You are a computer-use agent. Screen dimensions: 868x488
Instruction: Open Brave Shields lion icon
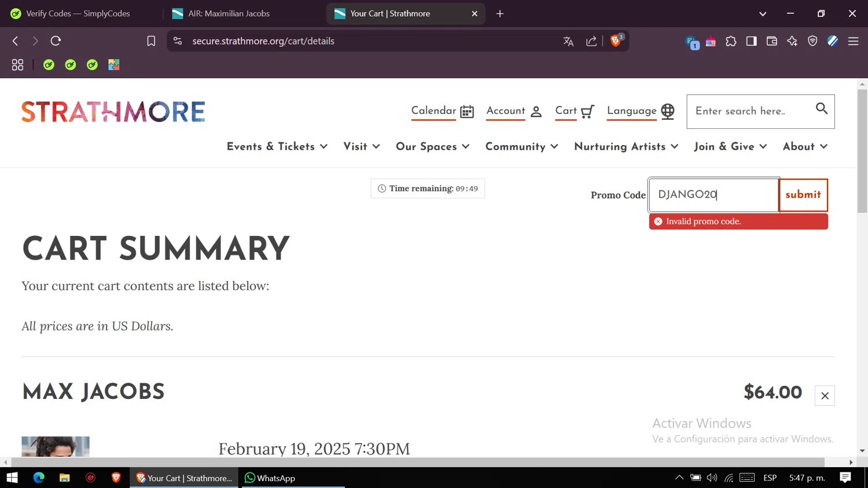coord(616,40)
